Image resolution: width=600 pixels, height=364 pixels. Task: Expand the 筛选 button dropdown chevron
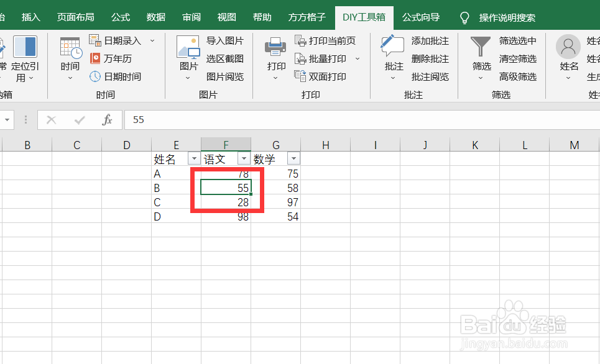point(481,78)
